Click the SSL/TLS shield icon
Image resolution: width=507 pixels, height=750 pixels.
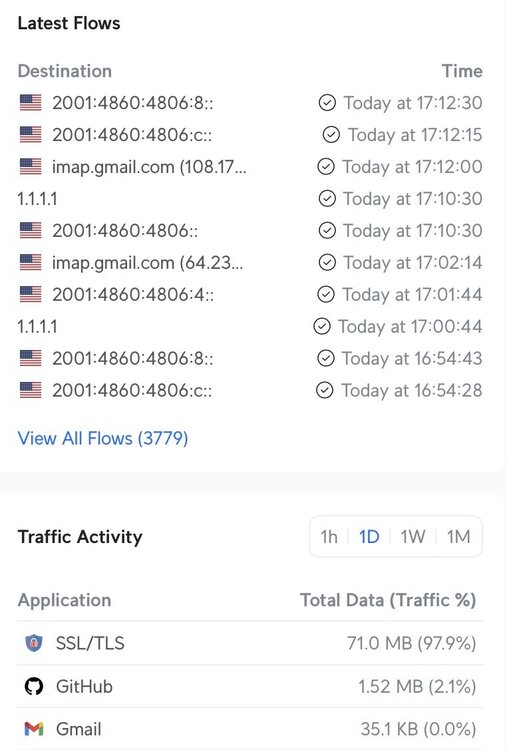click(x=33, y=643)
